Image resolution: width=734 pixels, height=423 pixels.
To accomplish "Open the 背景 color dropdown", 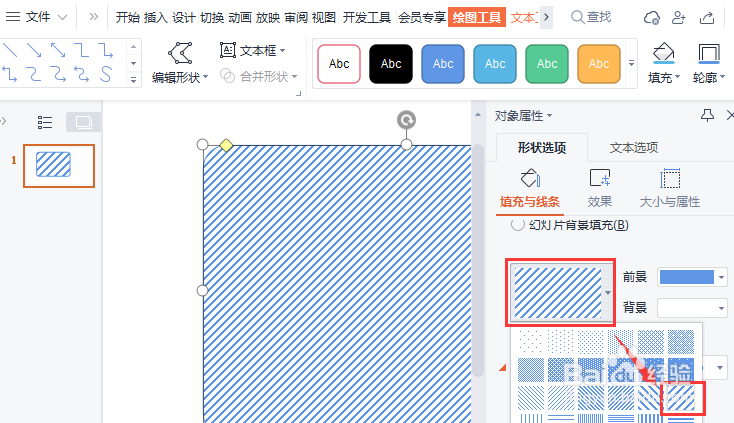I will point(692,308).
